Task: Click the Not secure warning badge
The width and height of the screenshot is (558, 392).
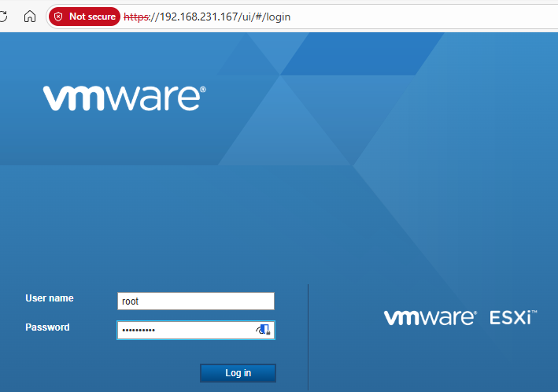Action: click(x=84, y=17)
